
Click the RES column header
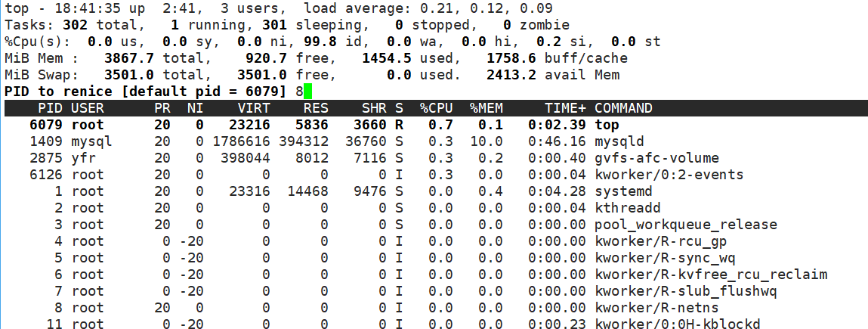click(x=316, y=109)
